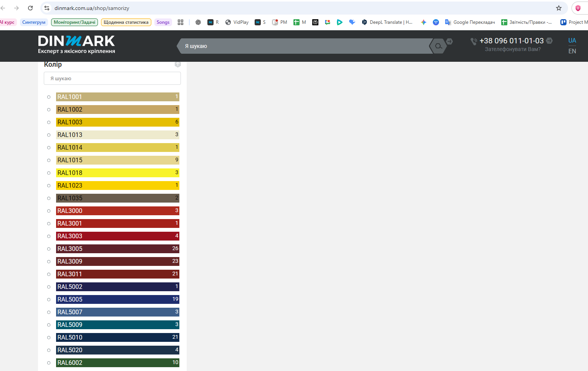
Task: Open the Щоденна статистика bookmark group
Action: pyautogui.click(x=126, y=22)
